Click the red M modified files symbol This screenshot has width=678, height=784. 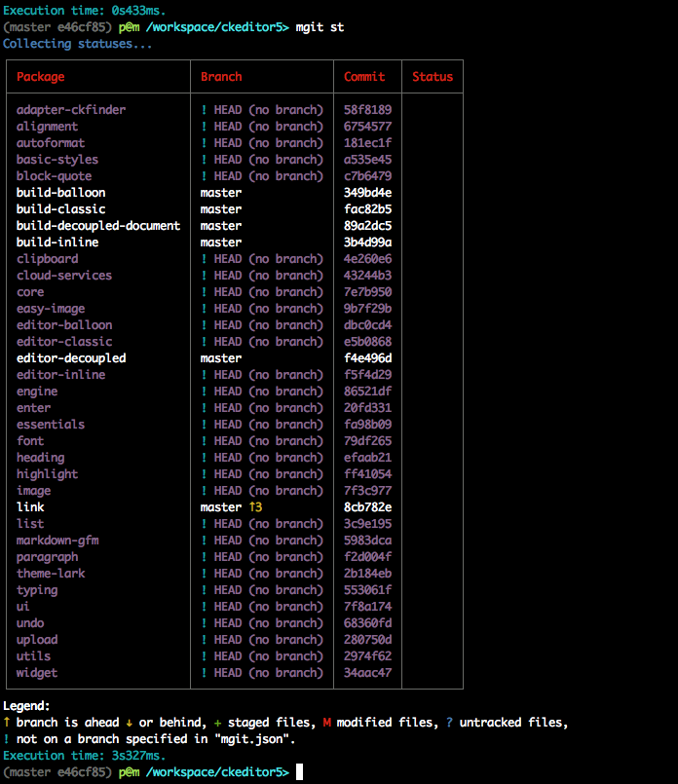coord(326,723)
